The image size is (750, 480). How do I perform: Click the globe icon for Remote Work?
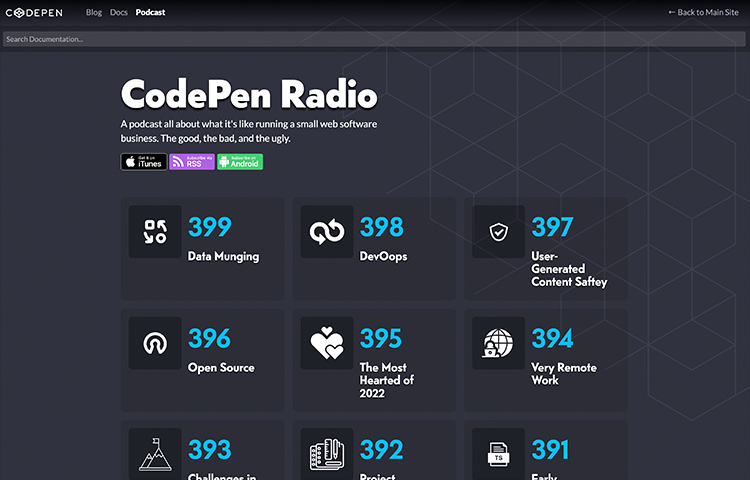(x=498, y=343)
